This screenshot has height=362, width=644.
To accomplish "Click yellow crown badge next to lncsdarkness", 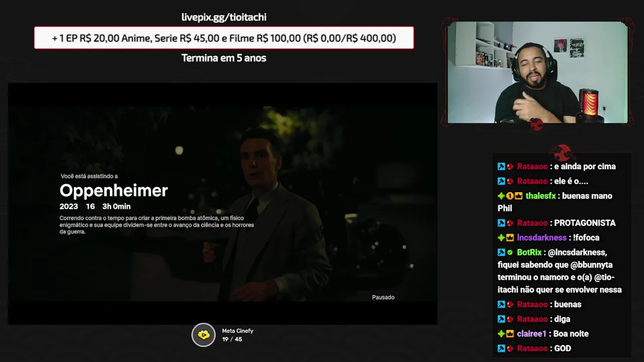I will [x=510, y=237].
